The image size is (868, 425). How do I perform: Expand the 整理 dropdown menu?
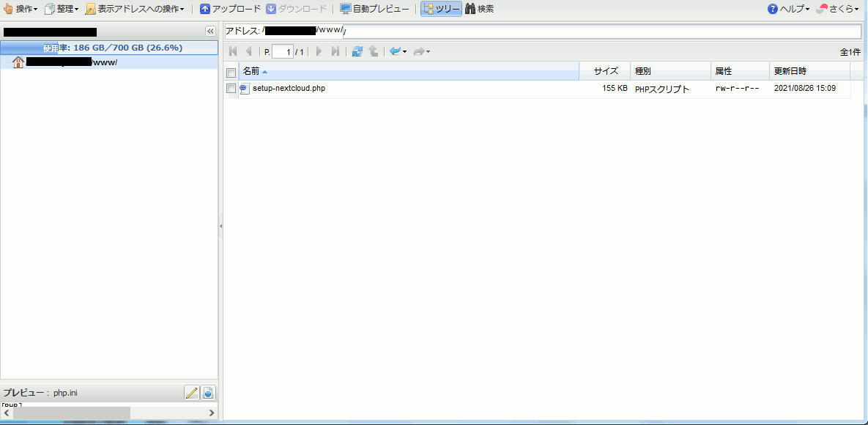tap(62, 9)
